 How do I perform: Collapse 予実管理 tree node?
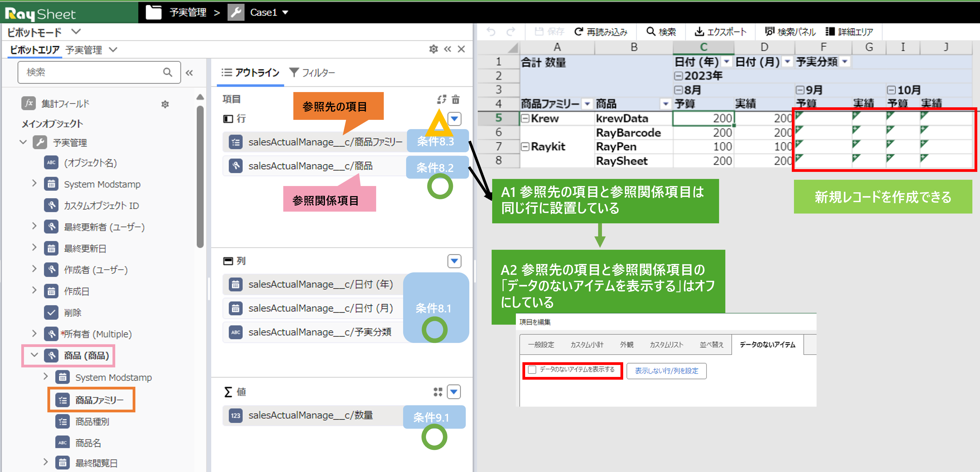coord(23,142)
